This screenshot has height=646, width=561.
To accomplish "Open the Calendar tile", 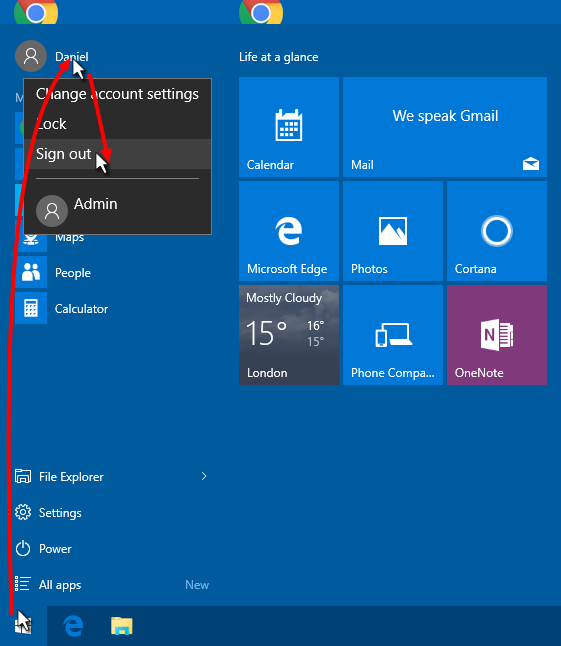I will coord(289,127).
